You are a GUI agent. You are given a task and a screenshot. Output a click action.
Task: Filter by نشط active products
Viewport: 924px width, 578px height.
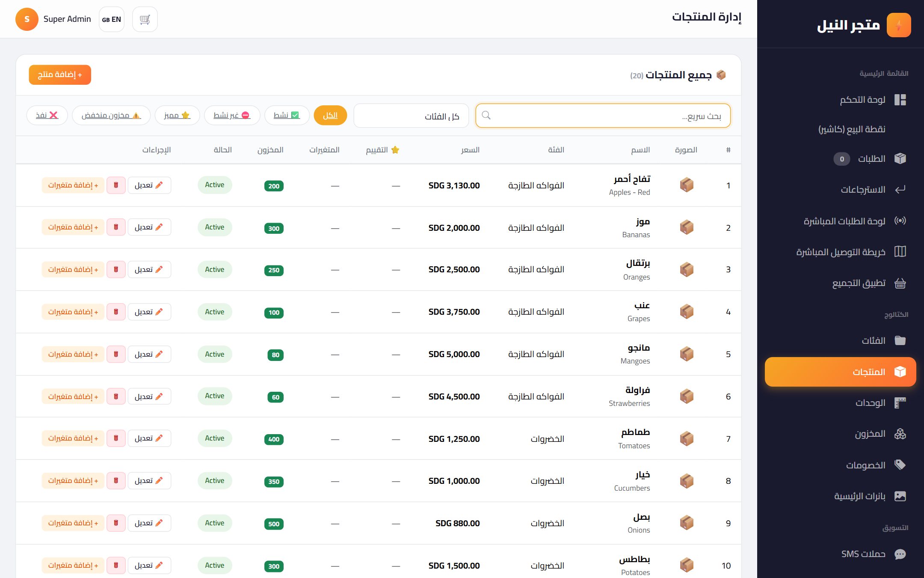click(x=287, y=116)
